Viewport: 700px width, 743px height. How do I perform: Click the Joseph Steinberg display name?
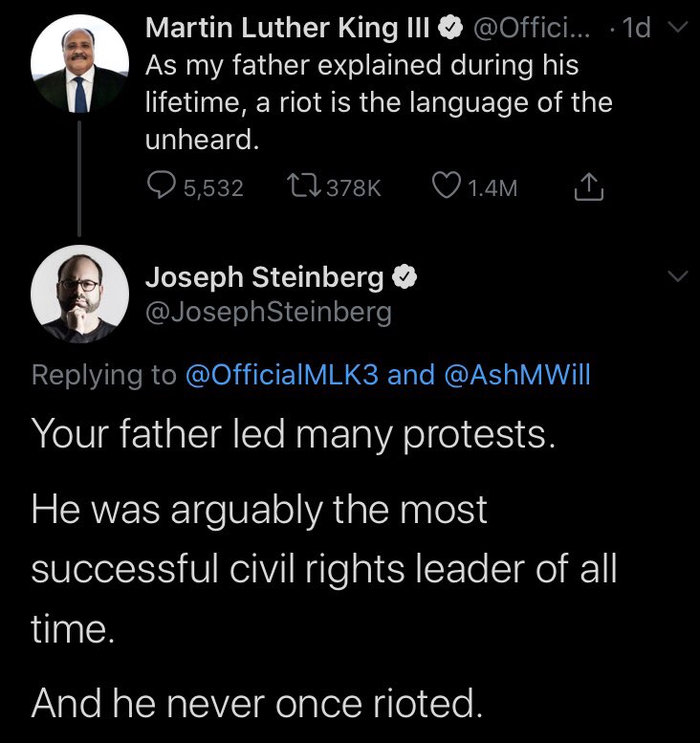click(265, 277)
